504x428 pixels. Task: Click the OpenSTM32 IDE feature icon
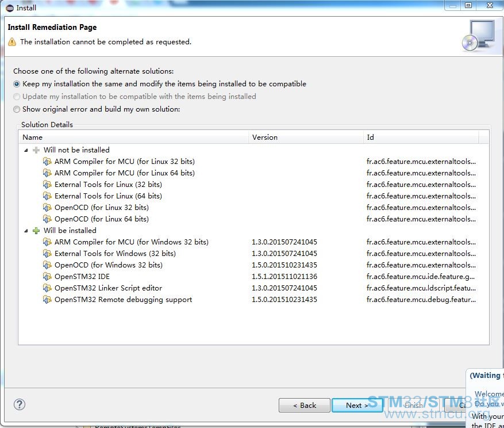[47, 277]
